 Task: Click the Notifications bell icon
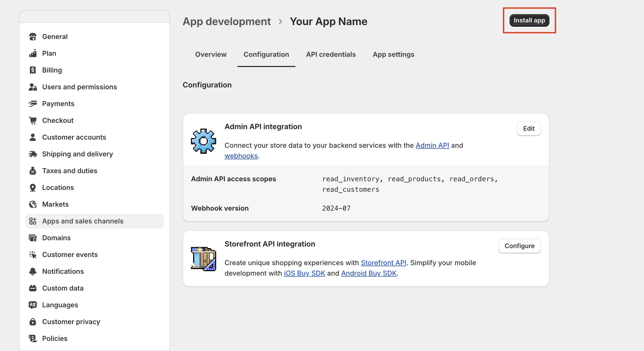point(33,271)
